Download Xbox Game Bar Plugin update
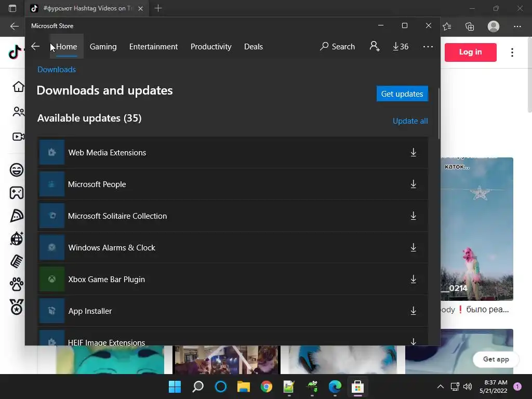 pyautogui.click(x=413, y=279)
